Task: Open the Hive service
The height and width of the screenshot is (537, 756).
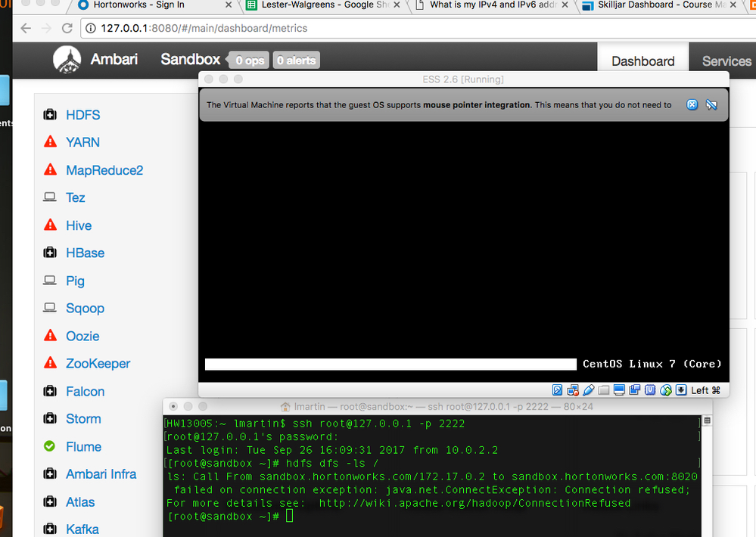Action: (79, 225)
